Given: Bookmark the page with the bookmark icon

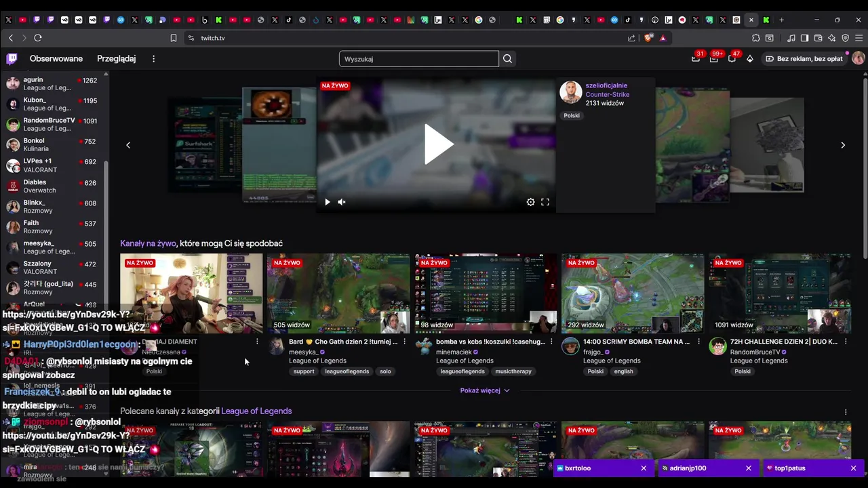Looking at the screenshot, I should 174,38.
